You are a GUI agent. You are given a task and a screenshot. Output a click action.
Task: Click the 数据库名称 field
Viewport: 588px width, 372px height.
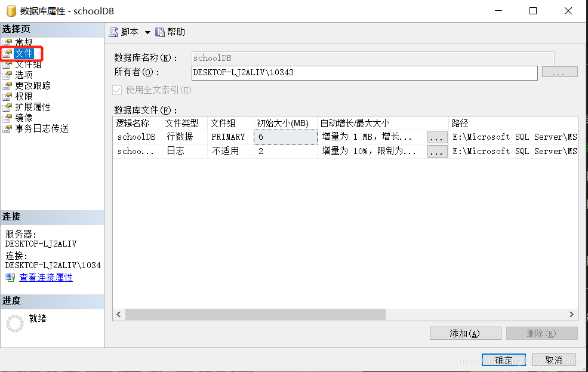pyautogui.click(x=372, y=58)
